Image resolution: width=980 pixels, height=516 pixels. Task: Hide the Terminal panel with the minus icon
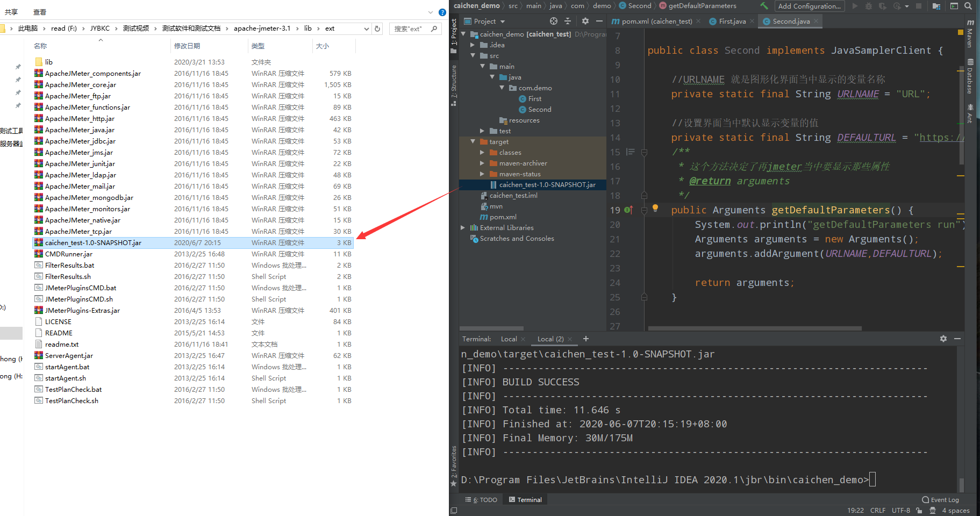pos(957,339)
